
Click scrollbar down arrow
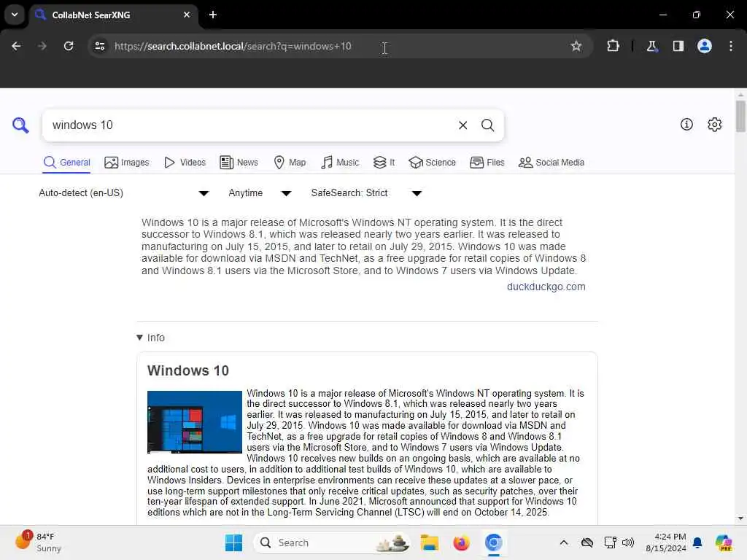(740, 518)
